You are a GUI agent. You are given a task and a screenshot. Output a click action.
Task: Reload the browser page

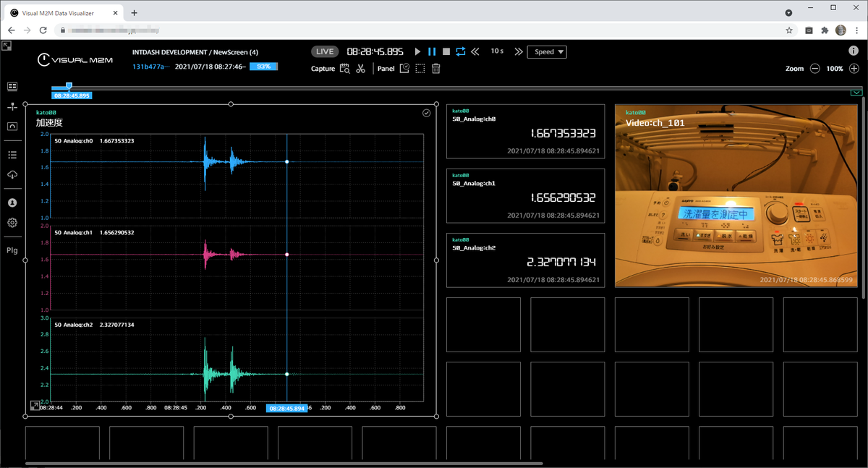43,30
